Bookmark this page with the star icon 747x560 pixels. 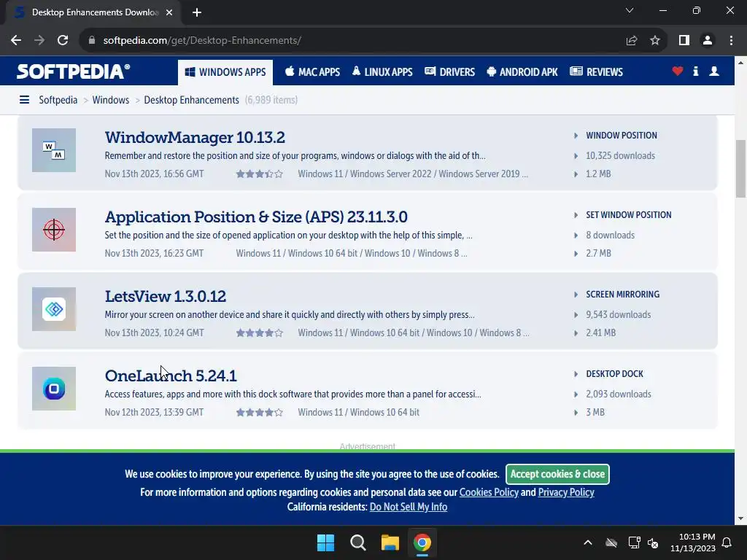coord(655,41)
